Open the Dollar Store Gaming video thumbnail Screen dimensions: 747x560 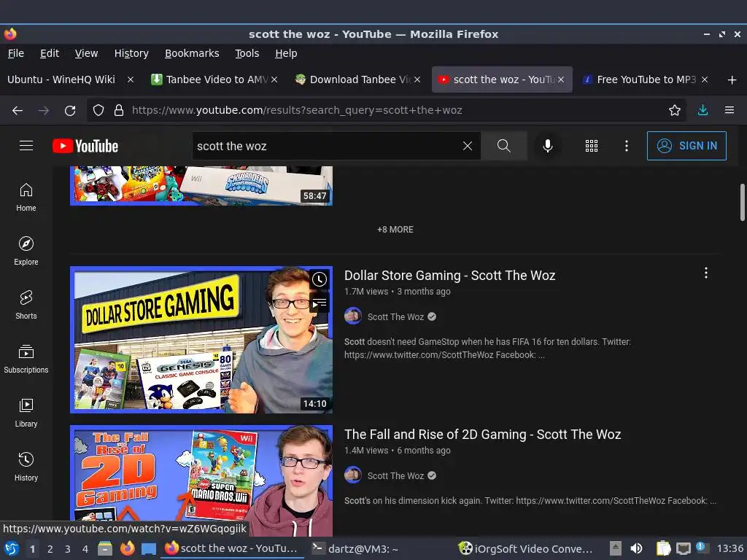(201, 340)
